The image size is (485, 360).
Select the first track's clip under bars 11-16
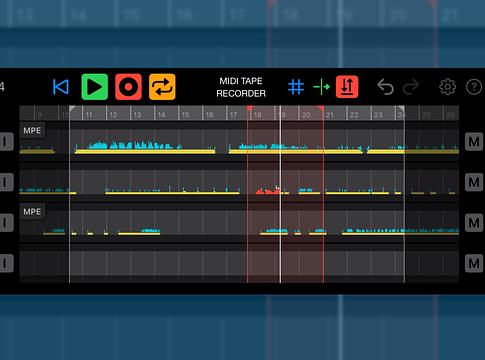[x=145, y=147]
